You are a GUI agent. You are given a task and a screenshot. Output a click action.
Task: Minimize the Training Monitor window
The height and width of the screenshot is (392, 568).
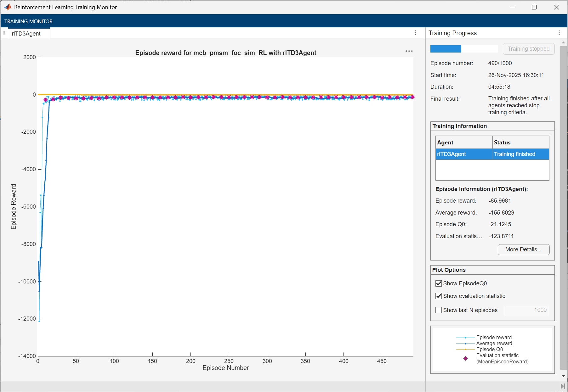[512, 7]
